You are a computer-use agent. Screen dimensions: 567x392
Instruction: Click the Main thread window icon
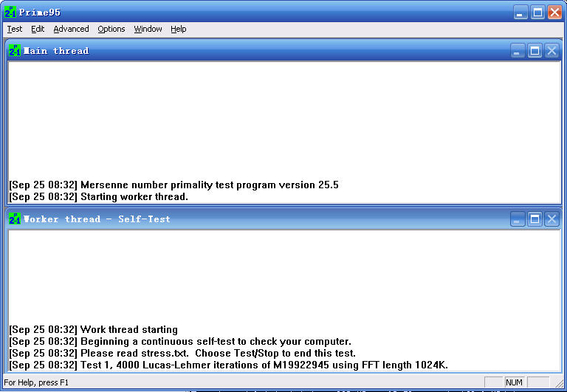pyautogui.click(x=14, y=51)
